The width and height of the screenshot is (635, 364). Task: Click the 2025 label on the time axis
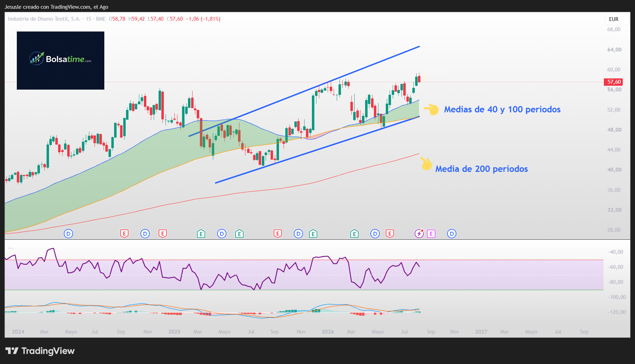(174, 332)
